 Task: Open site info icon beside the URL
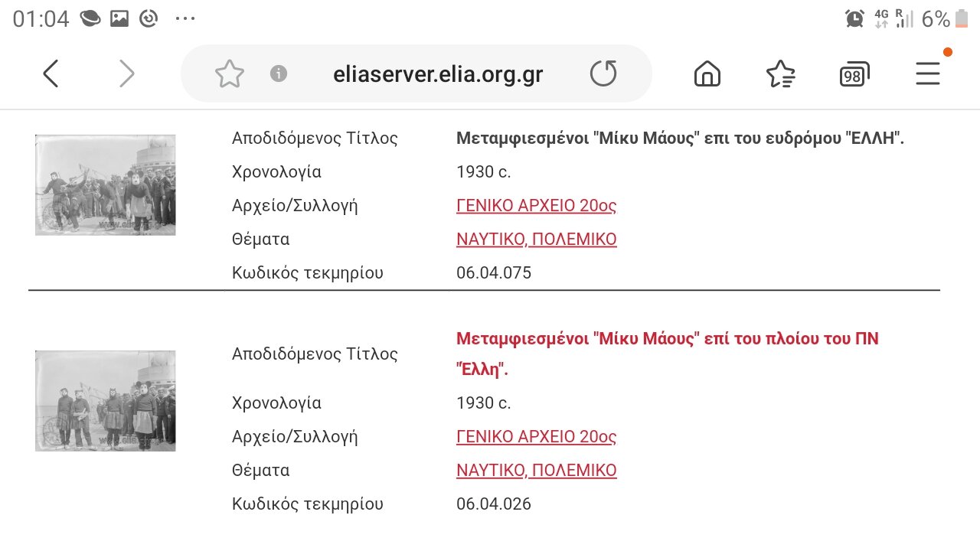pos(279,73)
